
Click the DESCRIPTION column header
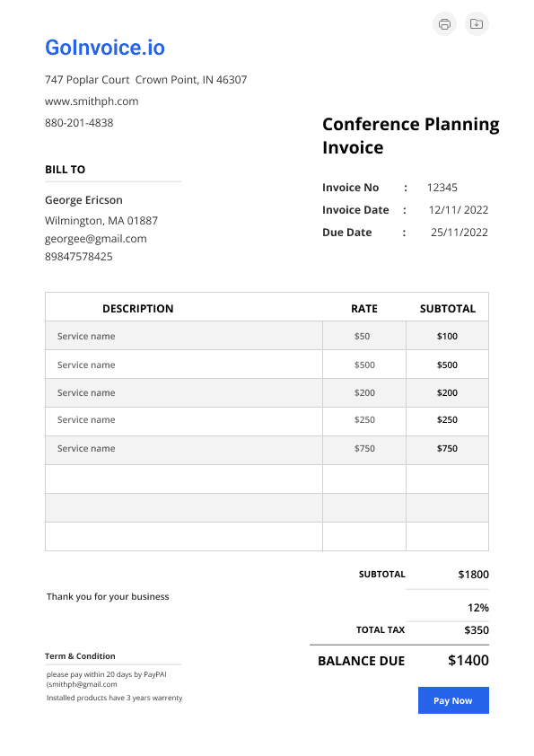coord(138,309)
